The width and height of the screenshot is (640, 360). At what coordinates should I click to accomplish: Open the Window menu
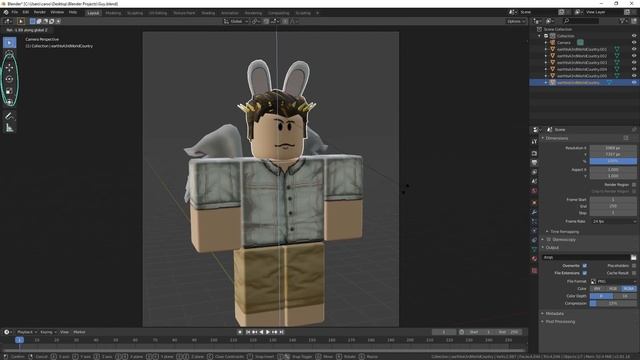(57, 12)
